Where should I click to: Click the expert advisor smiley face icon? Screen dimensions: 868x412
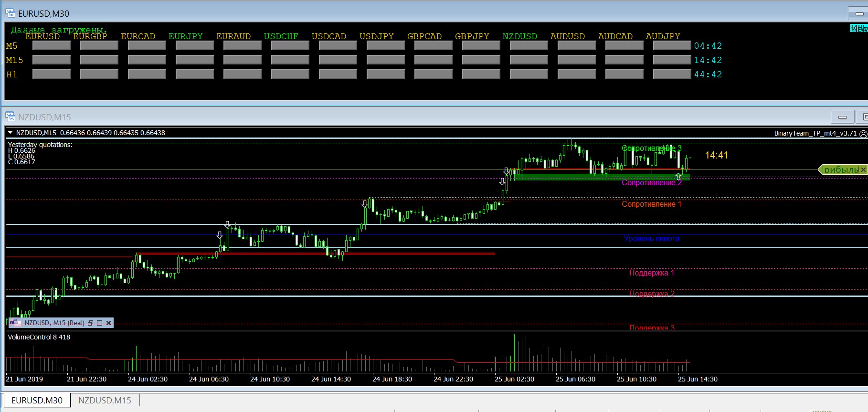click(x=863, y=134)
